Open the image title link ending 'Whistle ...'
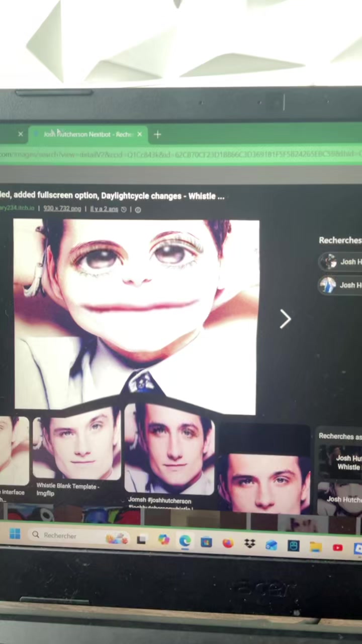The height and width of the screenshot is (644, 362). click(112, 196)
